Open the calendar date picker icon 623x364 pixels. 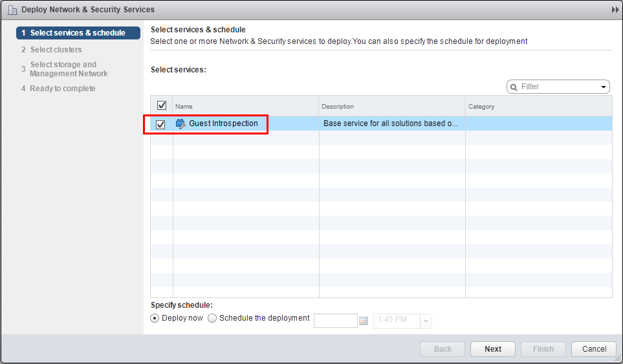pyautogui.click(x=363, y=320)
